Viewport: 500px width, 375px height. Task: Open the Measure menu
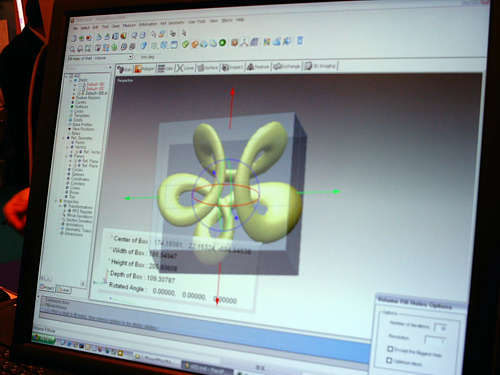(x=129, y=25)
